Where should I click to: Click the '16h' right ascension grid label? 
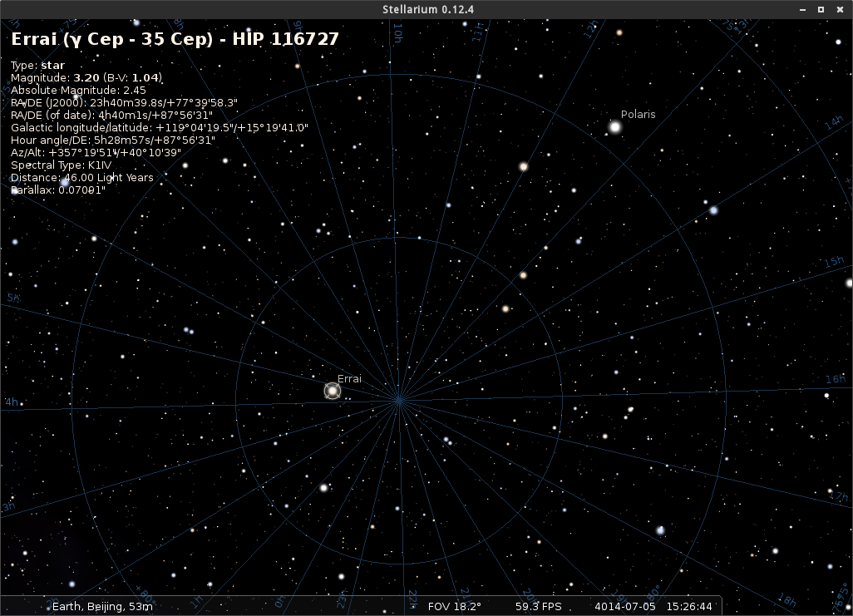(x=836, y=379)
